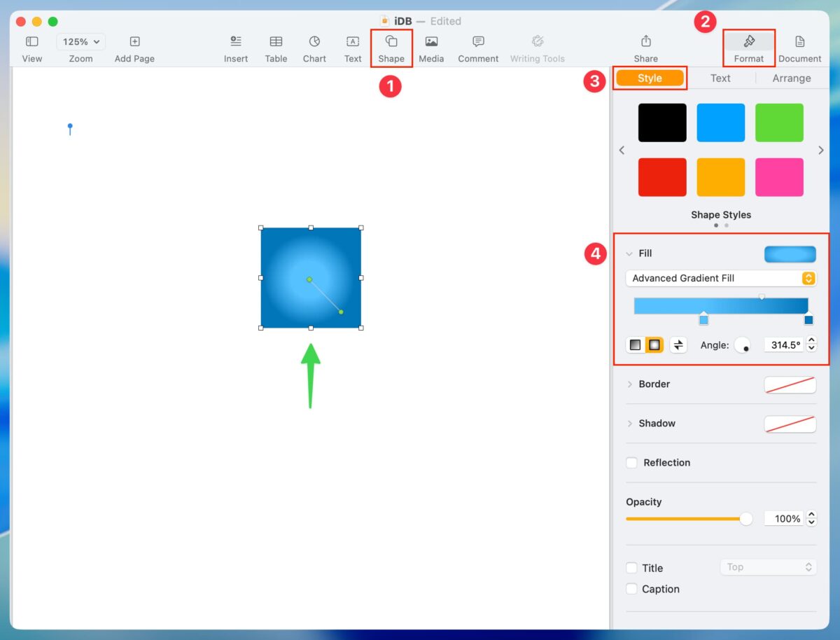
Task: Open the Insert toolbar menu
Action: point(236,42)
